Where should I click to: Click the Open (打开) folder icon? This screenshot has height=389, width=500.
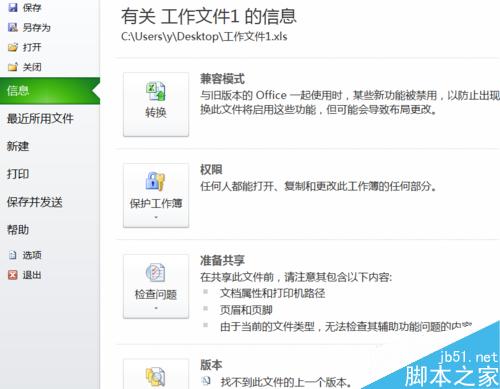13,47
